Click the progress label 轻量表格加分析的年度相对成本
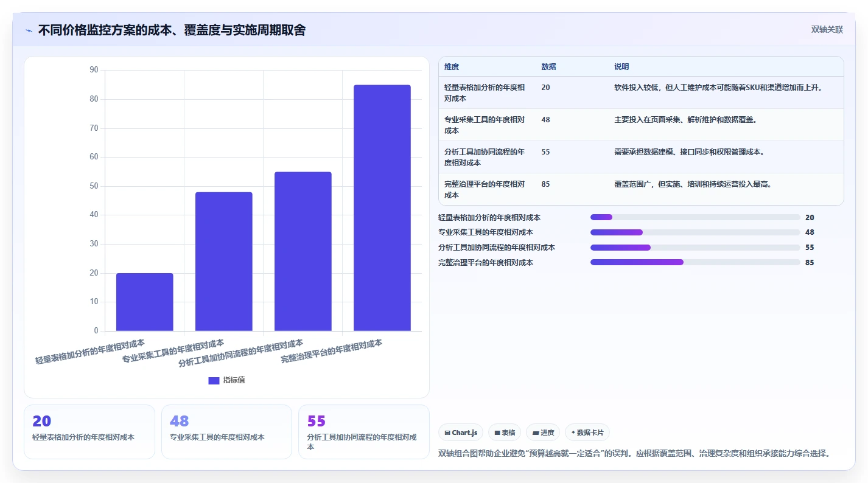Image resolution: width=868 pixels, height=483 pixels. 489,217
